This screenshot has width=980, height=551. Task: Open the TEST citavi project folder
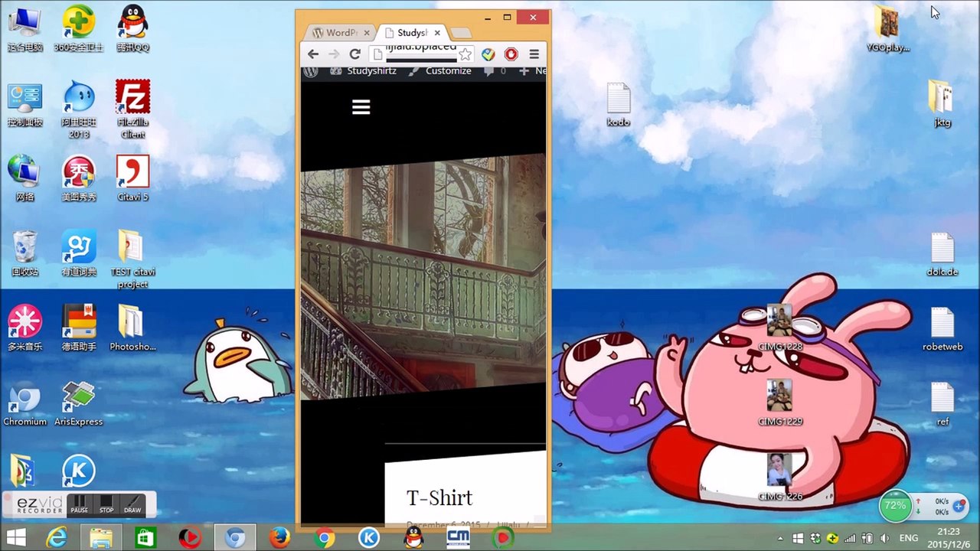click(132, 259)
